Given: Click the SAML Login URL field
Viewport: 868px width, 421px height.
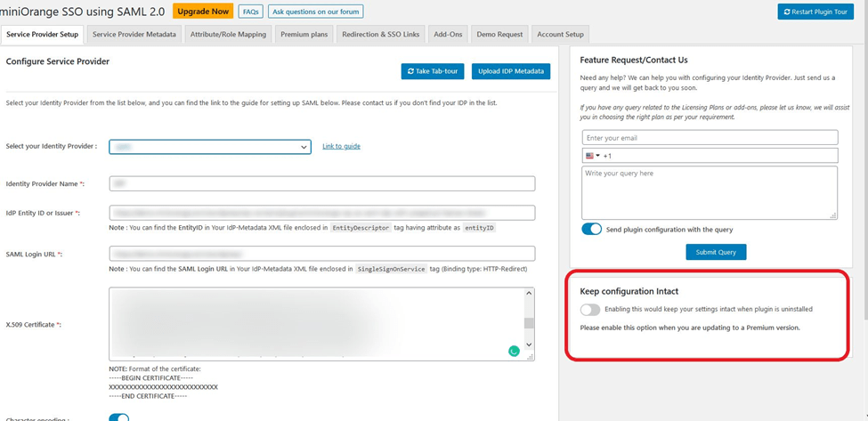Looking at the screenshot, I should tap(322, 254).
